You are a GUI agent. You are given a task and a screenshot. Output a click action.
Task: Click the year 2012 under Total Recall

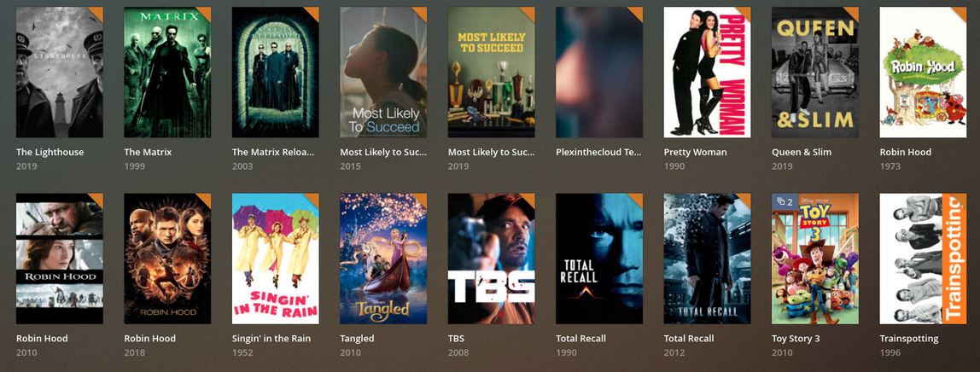(x=674, y=352)
